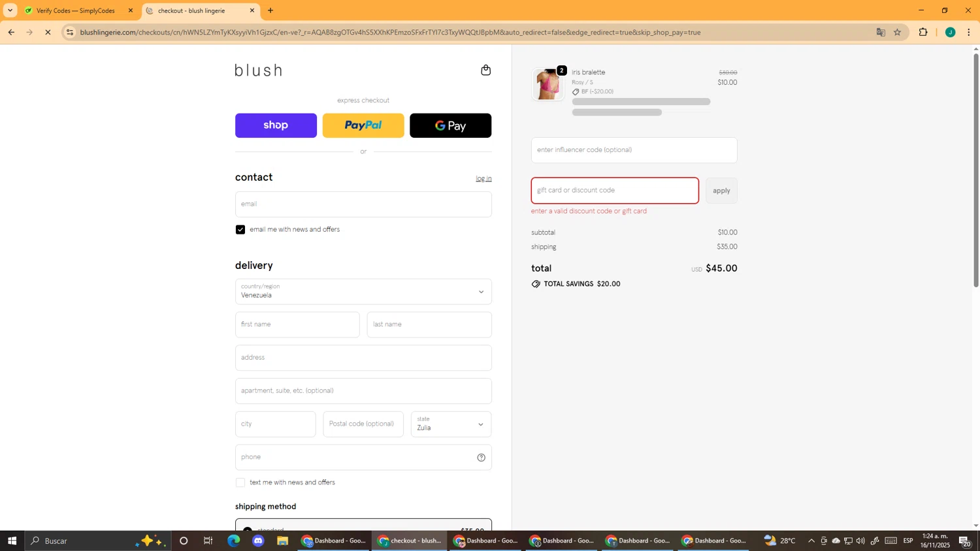
Task: Open File Explorer from the taskbar
Action: (282, 541)
